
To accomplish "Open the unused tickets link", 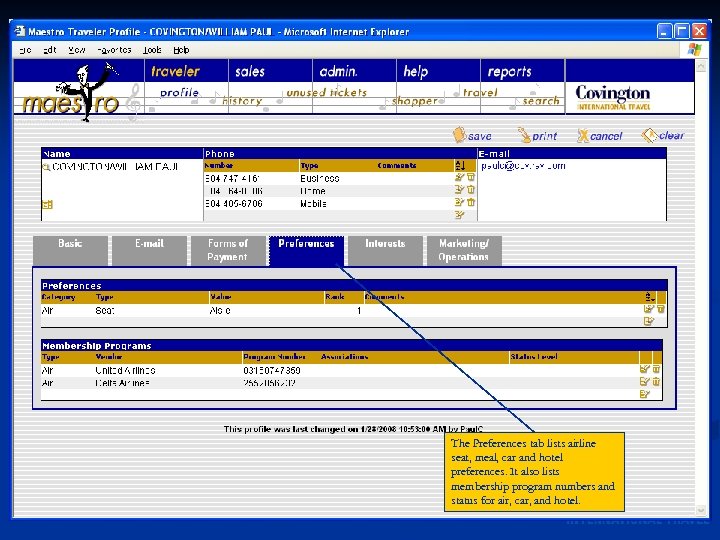I will tap(326, 93).
